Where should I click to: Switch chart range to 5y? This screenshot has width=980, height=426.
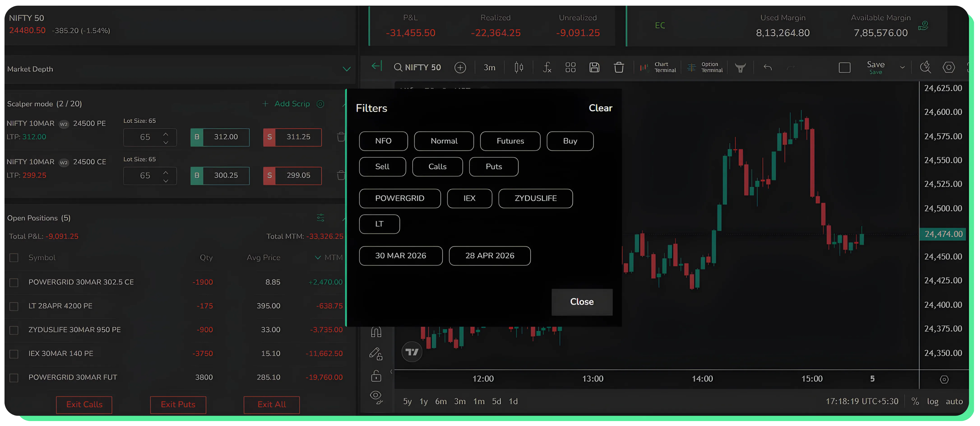tap(407, 401)
